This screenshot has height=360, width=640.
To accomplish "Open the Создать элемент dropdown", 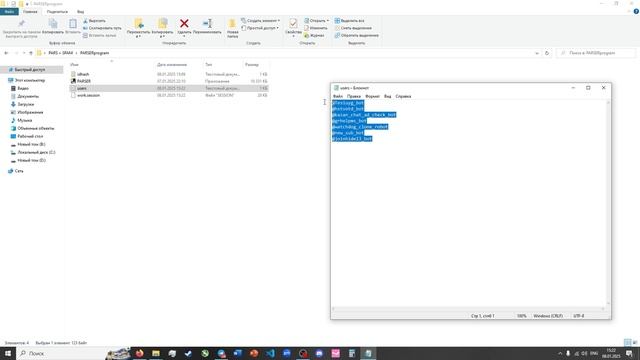I will (260, 21).
